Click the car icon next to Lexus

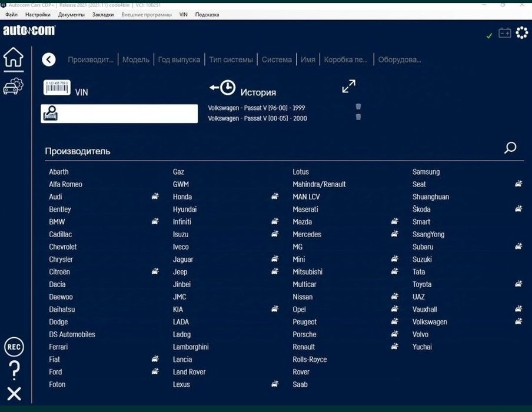[275, 384]
